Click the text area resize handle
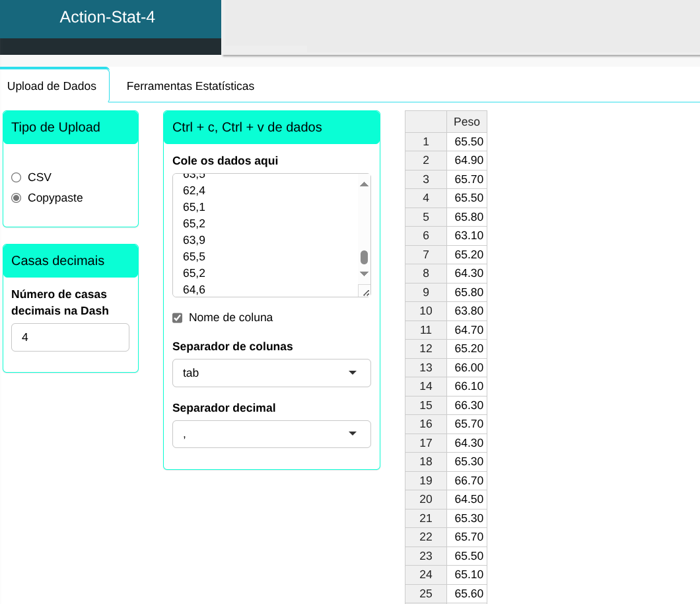The image size is (700, 604). point(365,292)
